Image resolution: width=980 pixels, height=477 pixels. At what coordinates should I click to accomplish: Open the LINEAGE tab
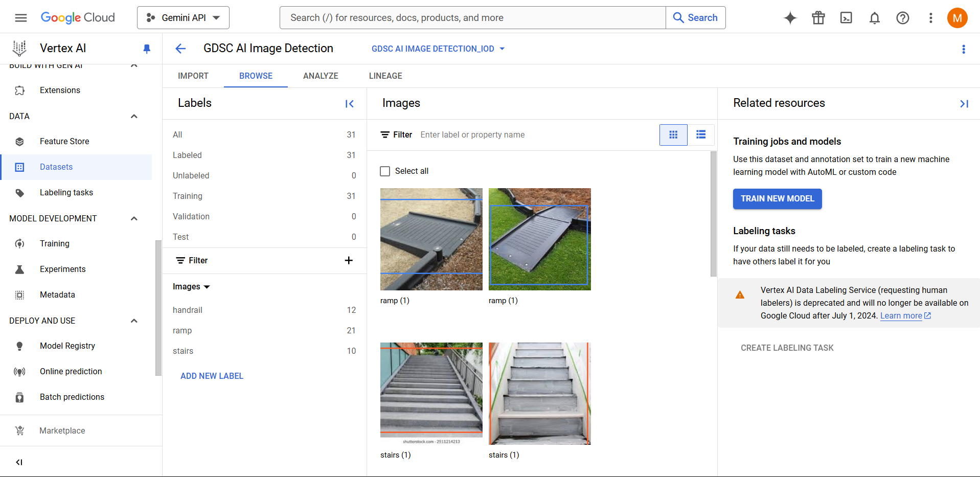tap(385, 76)
